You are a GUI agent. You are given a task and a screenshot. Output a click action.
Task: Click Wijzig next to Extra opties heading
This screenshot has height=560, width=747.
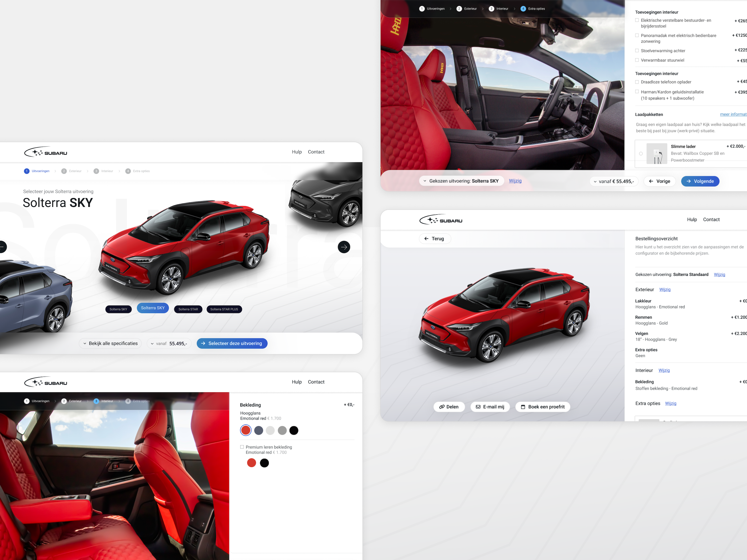click(x=670, y=403)
